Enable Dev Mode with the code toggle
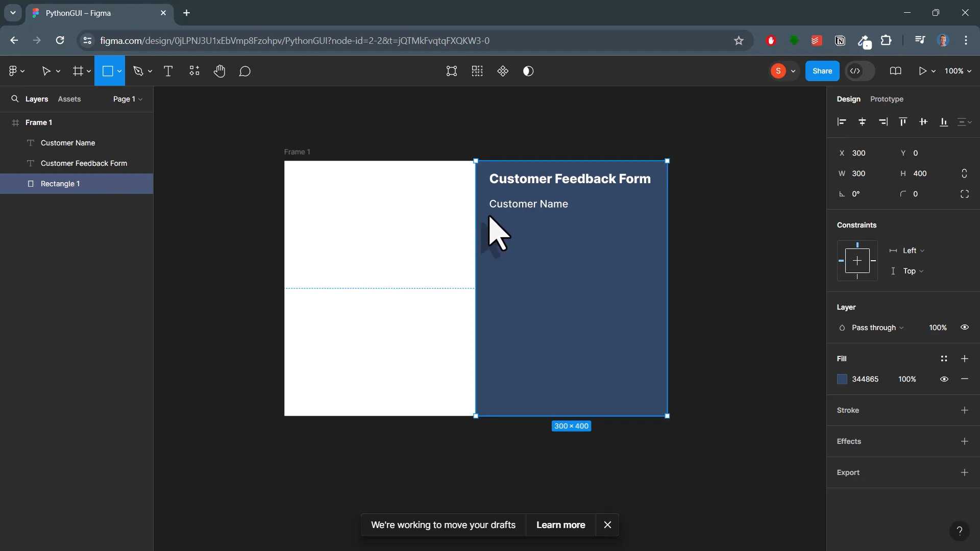Screen dimensions: 980x551 coord(856,71)
